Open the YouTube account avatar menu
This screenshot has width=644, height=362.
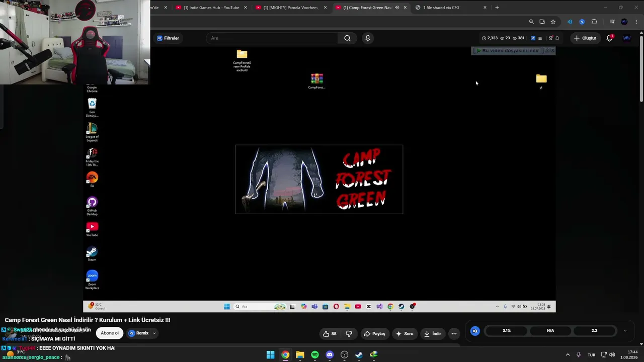627,38
